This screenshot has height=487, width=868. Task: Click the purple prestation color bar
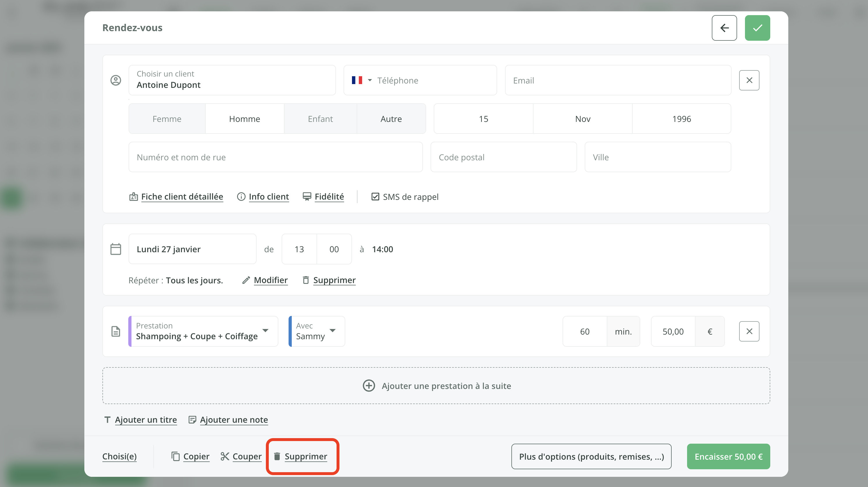click(x=130, y=331)
